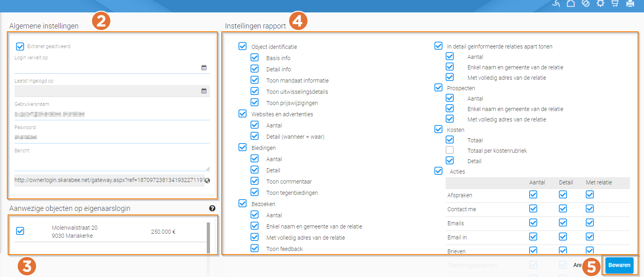
Task: Open help icon beside Aanwezige objecten heading
Action: 212,208
